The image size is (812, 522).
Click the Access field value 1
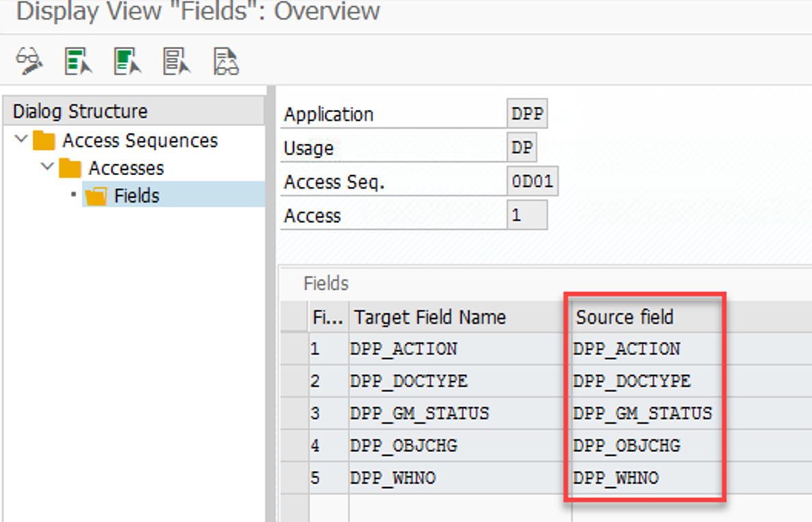[x=527, y=215]
